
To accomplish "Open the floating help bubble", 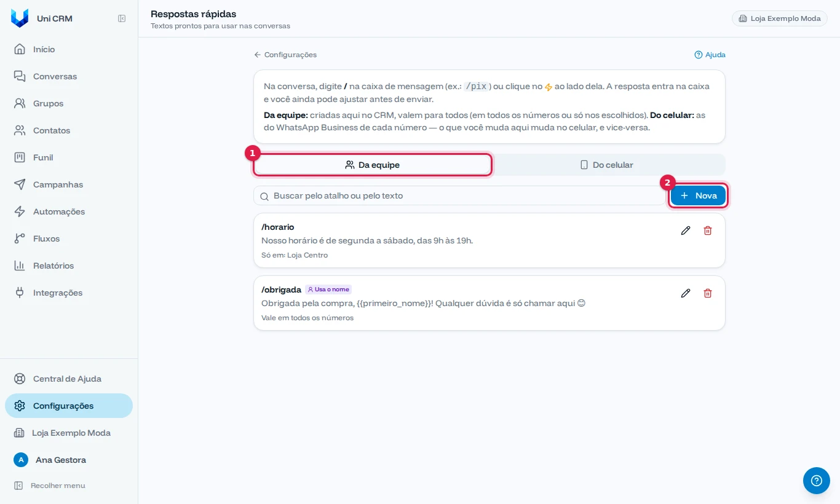I will point(817,481).
